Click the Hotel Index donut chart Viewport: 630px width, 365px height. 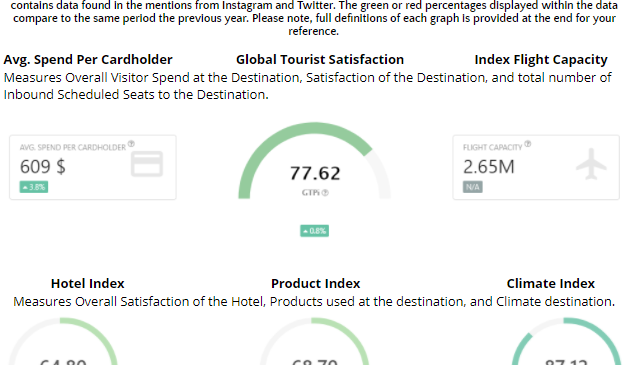coord(63,342)
